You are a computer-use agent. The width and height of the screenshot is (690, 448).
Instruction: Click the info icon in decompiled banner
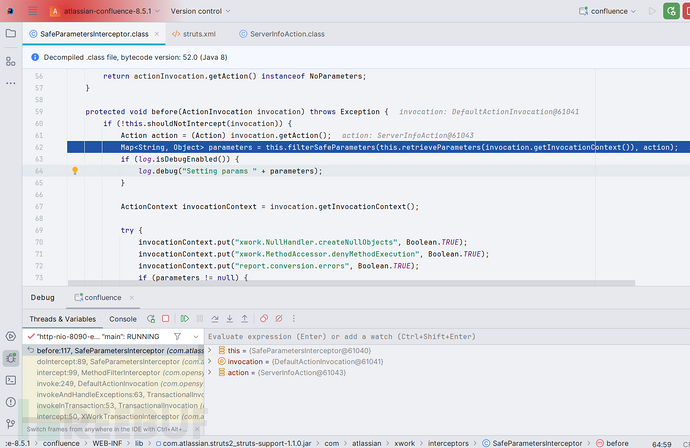pyautogui.click(x=35, y=57)
